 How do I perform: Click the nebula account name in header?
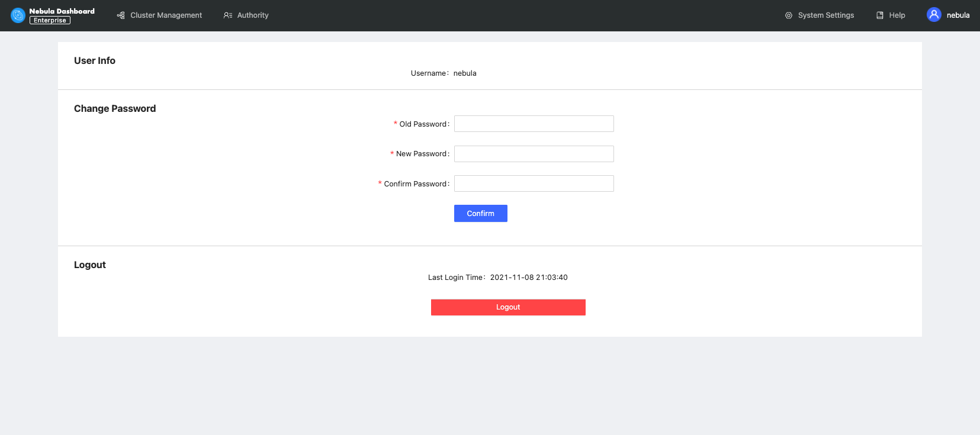coord(957,15)
